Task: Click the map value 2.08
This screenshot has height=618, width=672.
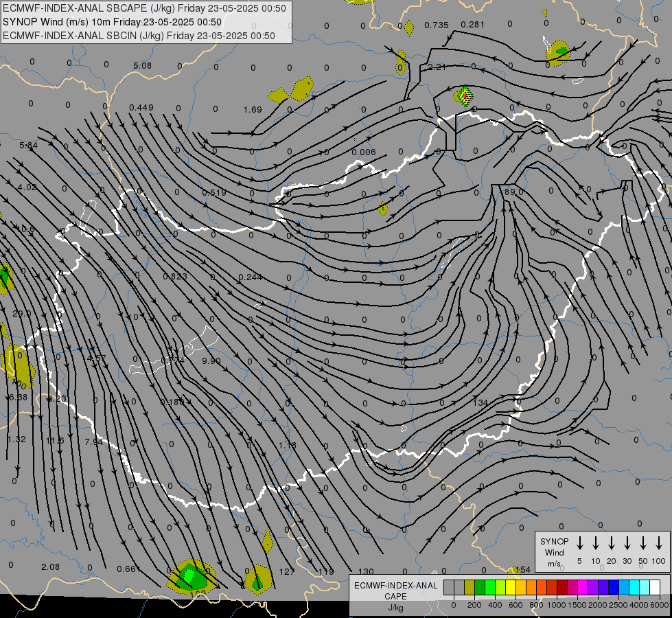Action: pyautogui.click(x=50, y=567)
